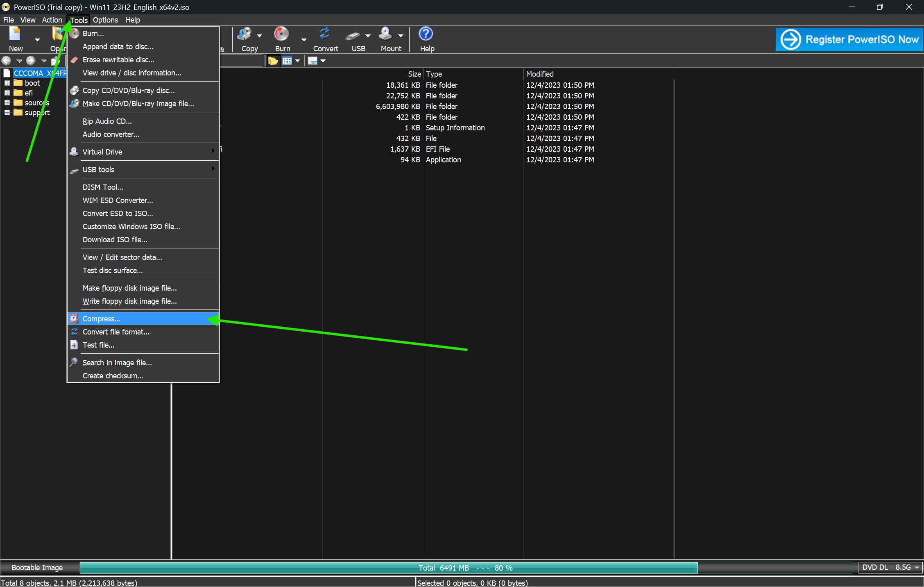Viewport: 924px width, 587px height.
Task: Click the back navigation arrow icon
Action: 7,61
